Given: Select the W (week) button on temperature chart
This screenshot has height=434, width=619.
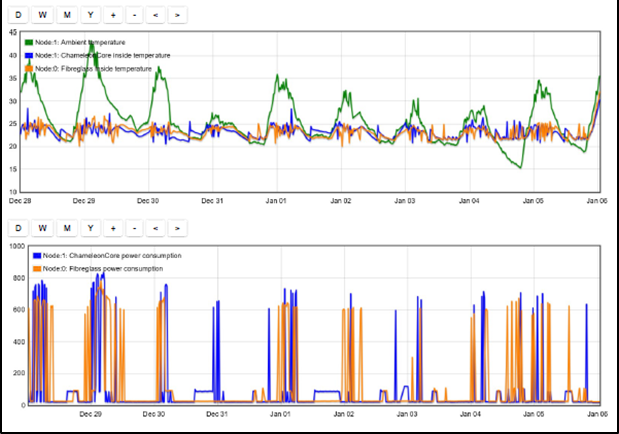Looking at the screenshot, I should pos(42,15).
